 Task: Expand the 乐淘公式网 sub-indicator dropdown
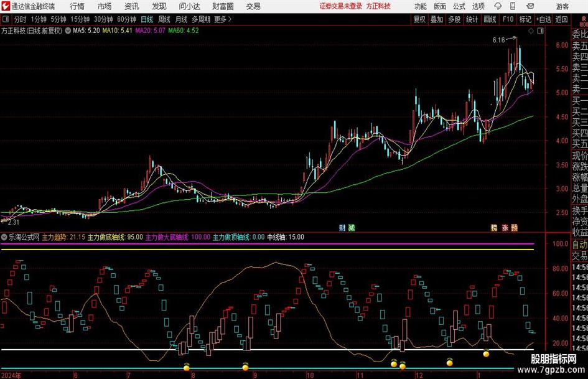click(x=4, y=237)
